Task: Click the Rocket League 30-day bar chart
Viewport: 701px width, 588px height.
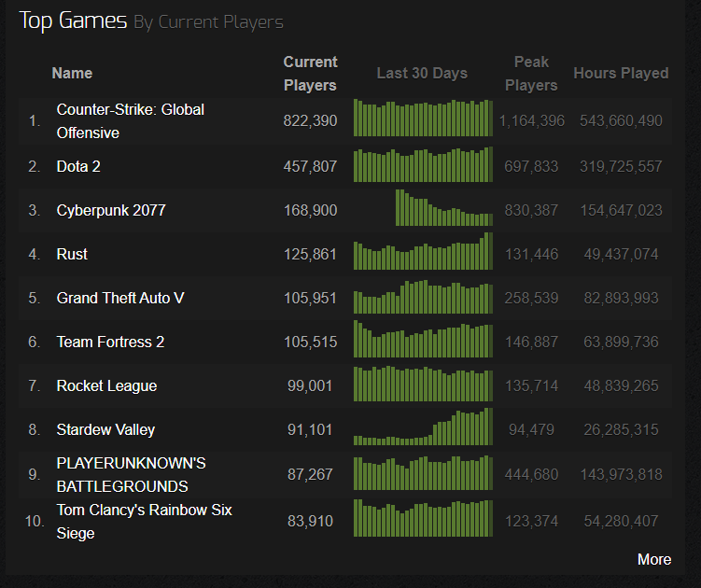Action: (x=423, y=384)
